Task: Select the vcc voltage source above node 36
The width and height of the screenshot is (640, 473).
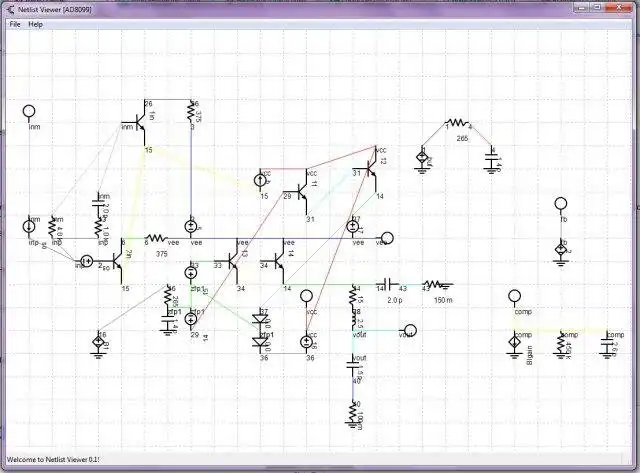Action: [x=306, y=342]
